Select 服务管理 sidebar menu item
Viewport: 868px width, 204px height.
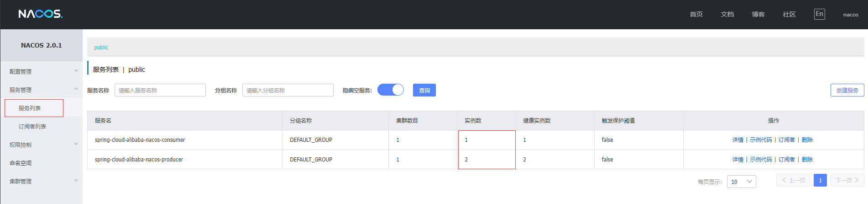tap(21, 90)
